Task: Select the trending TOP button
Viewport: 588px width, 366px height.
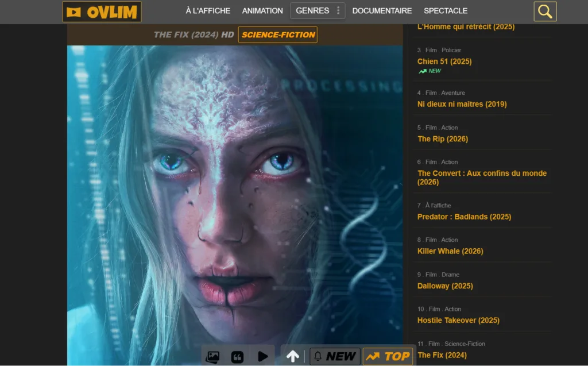Action: [x=388, y=357]
